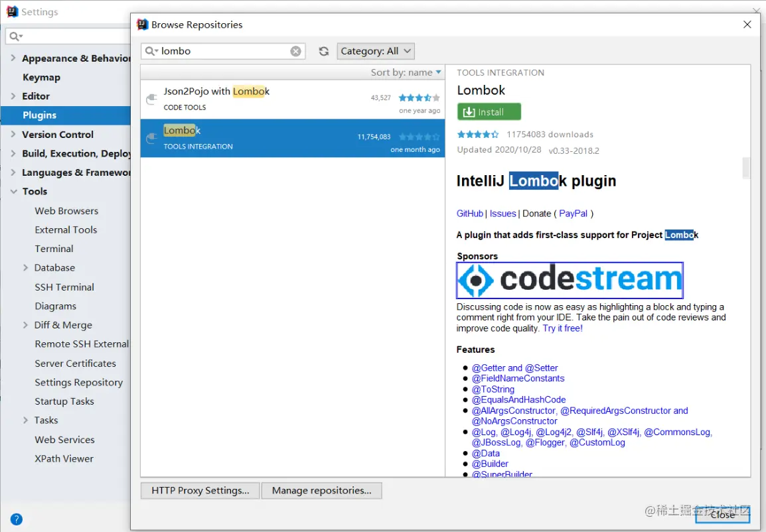This screenshot has width=766, height=532.
Task: Click the plugin description scrollbar
Action: [745, 168]
